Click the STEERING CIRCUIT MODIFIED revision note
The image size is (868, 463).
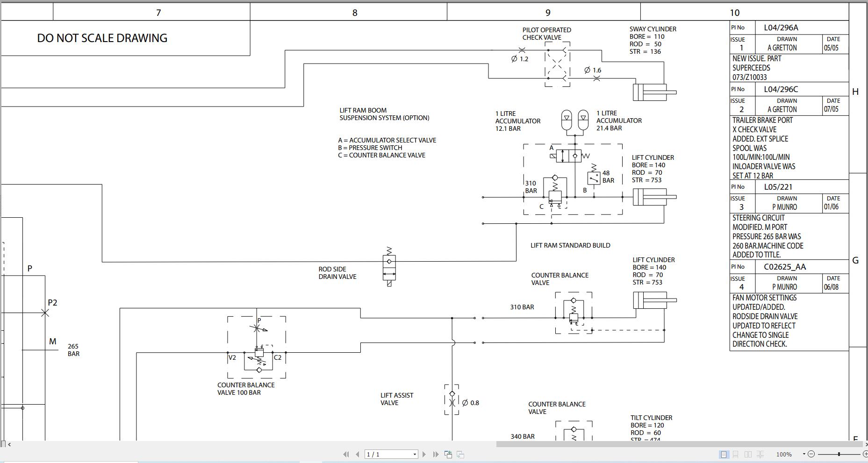click(768, 236)
